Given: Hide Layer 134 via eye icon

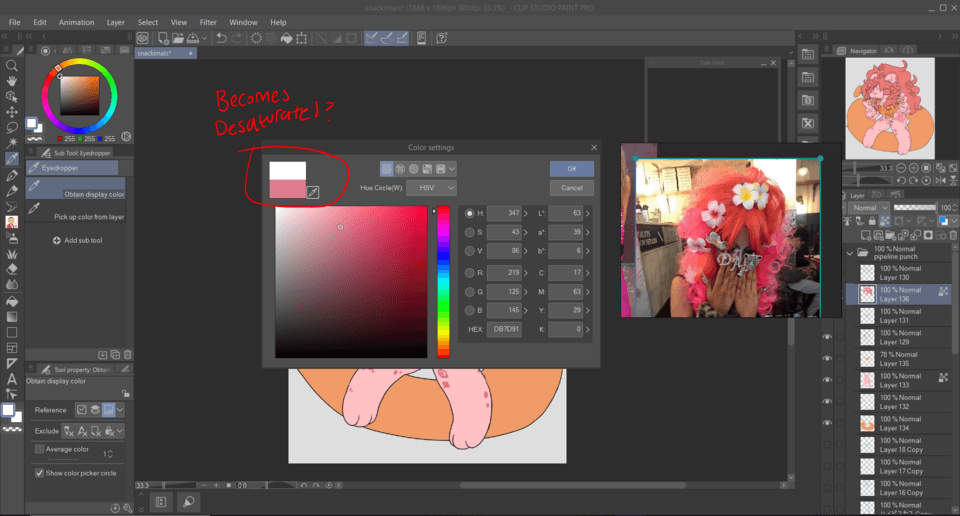Looking at the screenshot, I should click(x=827, y=423).
